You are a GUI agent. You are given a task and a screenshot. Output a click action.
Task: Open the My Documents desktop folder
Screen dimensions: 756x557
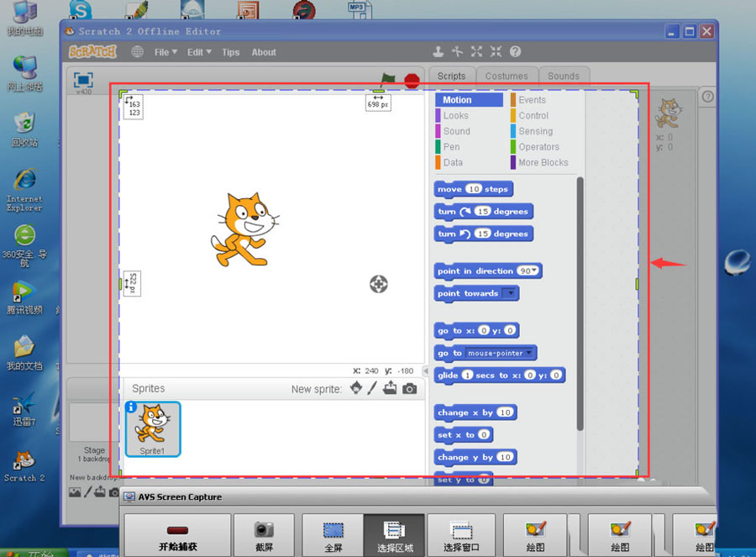tap(24, 353)
